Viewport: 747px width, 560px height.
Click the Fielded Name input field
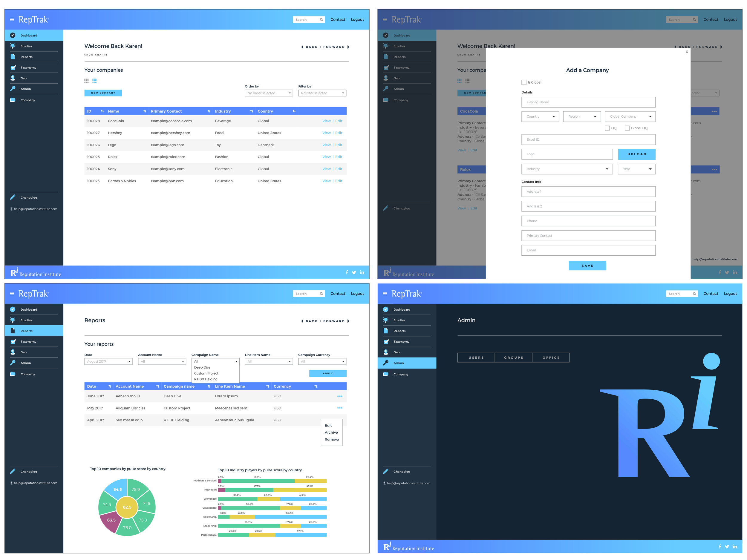(x=589, y=102)
